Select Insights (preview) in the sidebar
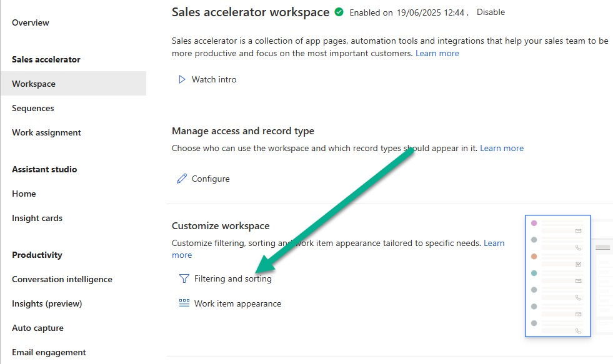Screen dimensions: 613x364 (47, 303)
